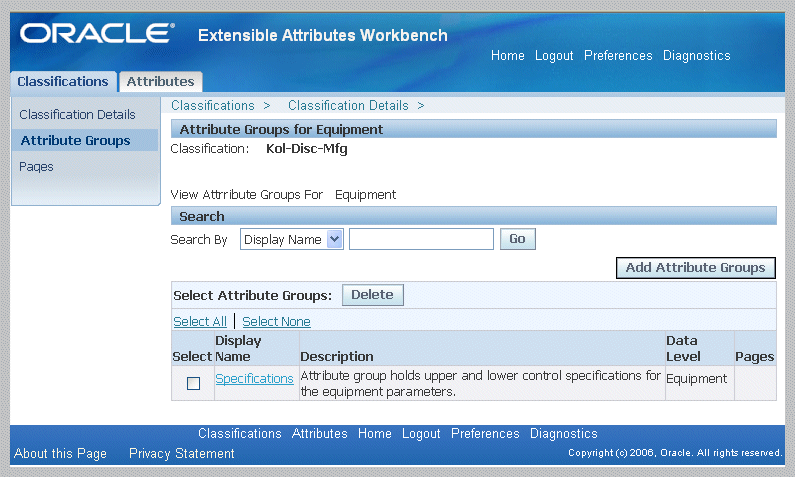Screen dimensions: 795x477
Task: Open the Search By Display Name dropdown
Action: click(292, 239)
